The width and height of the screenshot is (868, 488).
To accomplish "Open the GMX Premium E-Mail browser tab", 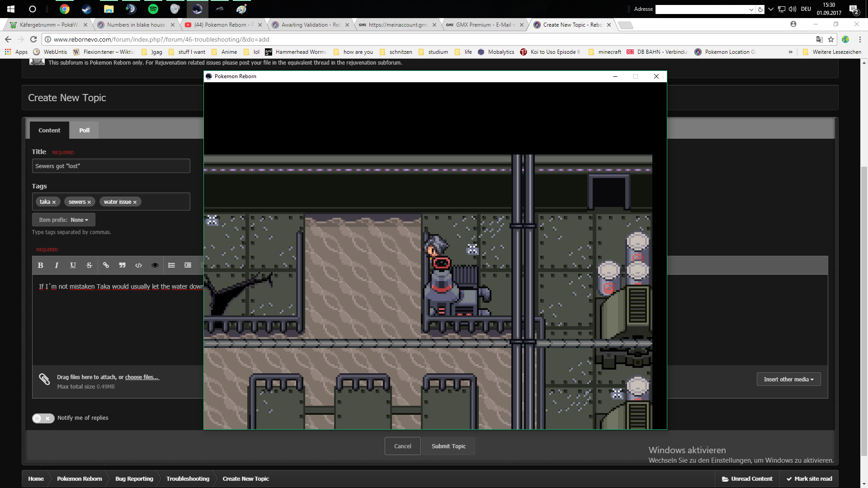I will (x=483, y=25).
